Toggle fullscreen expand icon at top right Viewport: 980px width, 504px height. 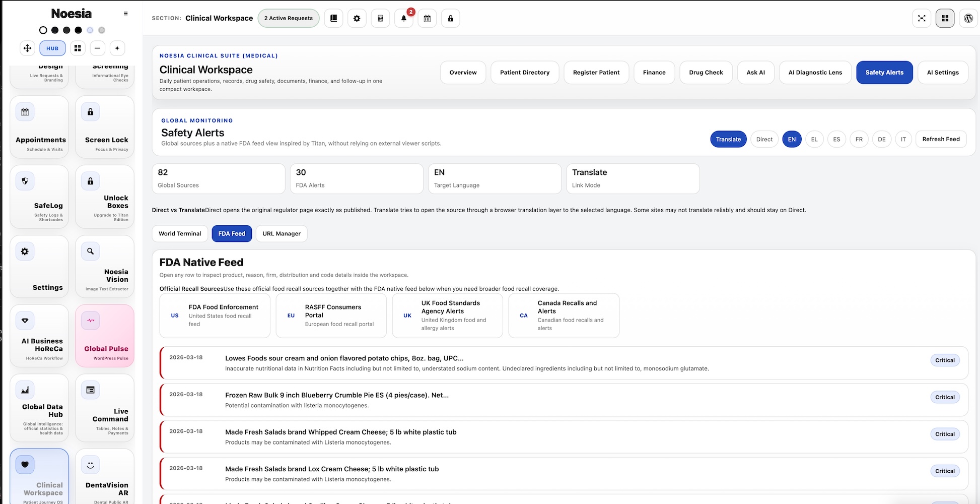pyautogui.click(x=922, y=18)
